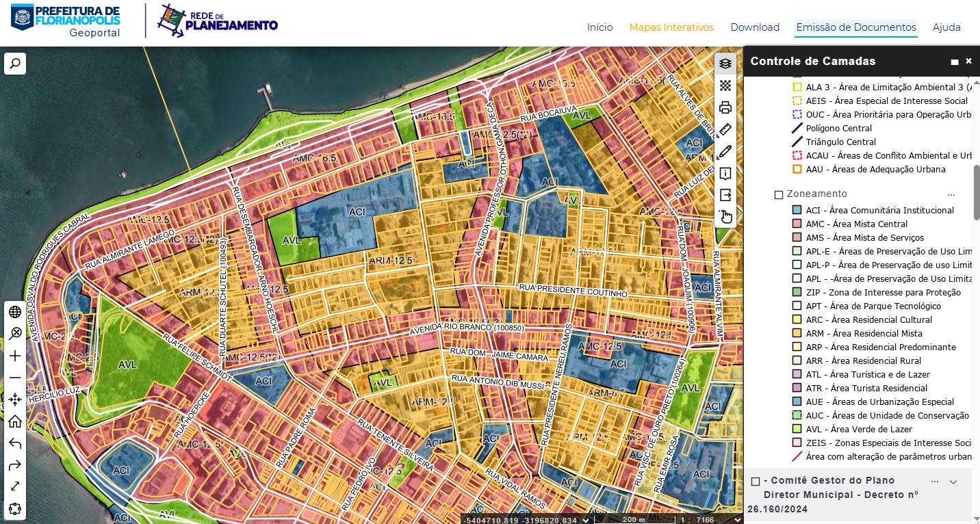Click the home extent icon
The image size is (980, 524).
coord(15,421)
